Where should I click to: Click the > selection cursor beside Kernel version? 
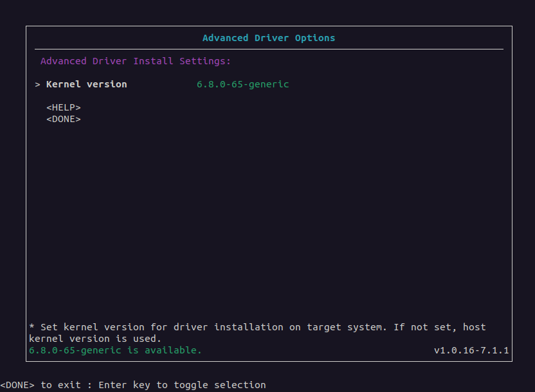pyautogui.click(x=38, y=84)
